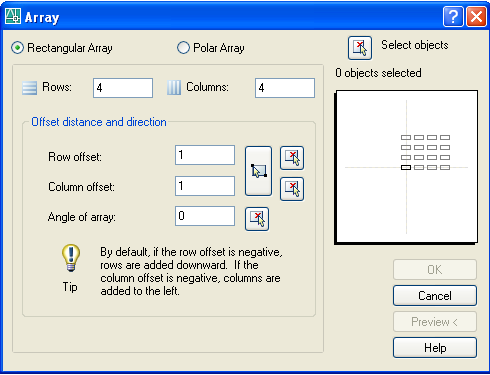Viewport: 490px width, 375px height.
Task: Click in the Rows input field
Action: click(x=123, y=88)
